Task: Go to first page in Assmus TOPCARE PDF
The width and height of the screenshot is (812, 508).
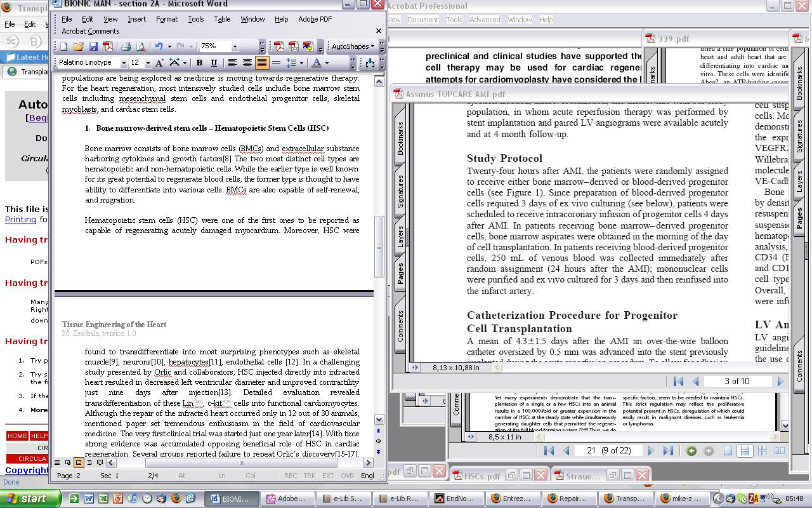Action: click(x=678, y=381)
